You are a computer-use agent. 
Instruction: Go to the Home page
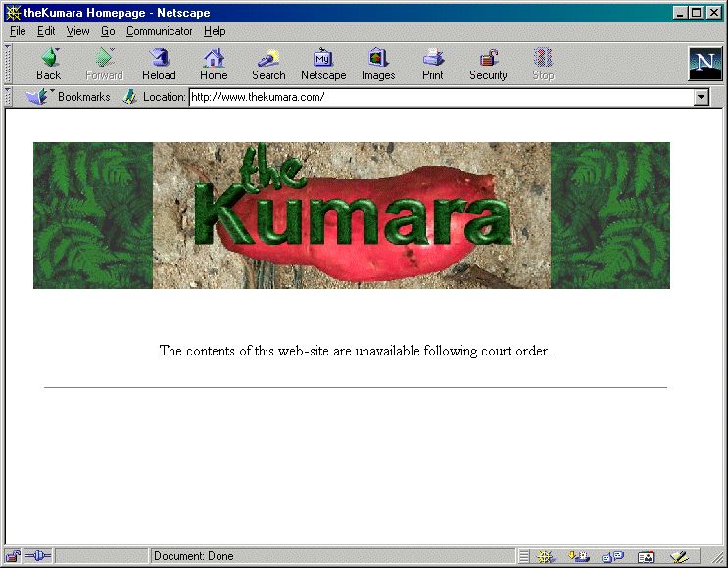(214, 65)
